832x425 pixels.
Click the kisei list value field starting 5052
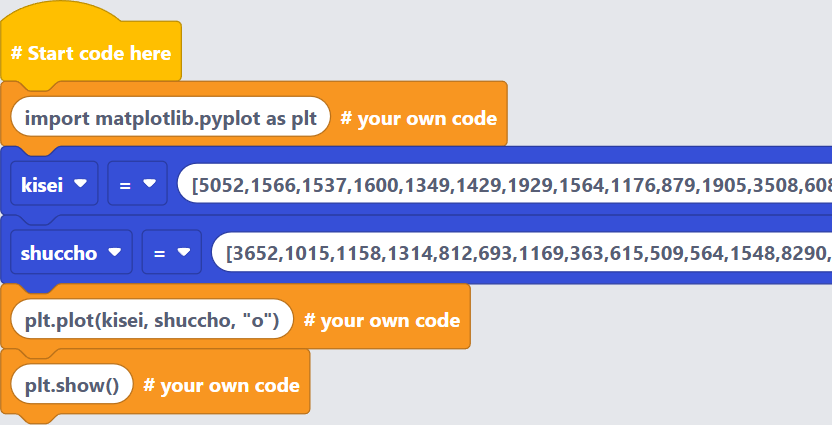[505, 184]
